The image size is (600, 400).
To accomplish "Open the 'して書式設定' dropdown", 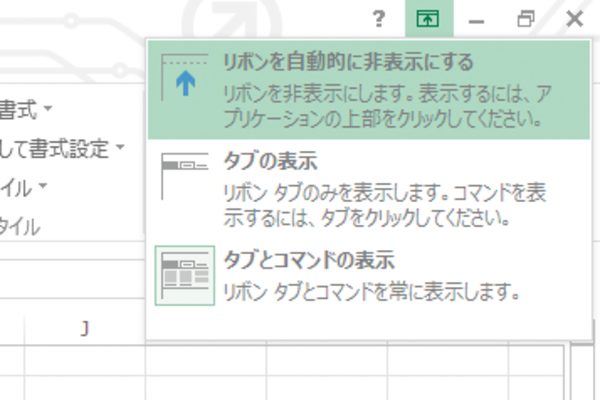I will pyautogui.click(x=120, y=147).
